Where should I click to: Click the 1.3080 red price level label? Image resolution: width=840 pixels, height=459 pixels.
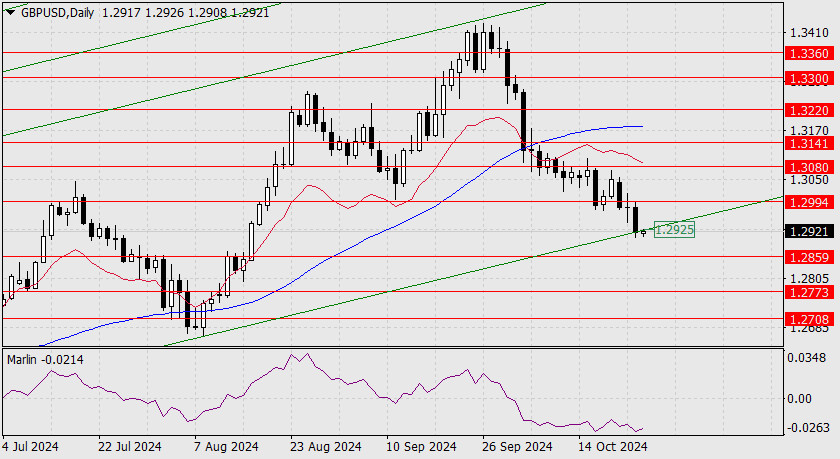(809, 168)
